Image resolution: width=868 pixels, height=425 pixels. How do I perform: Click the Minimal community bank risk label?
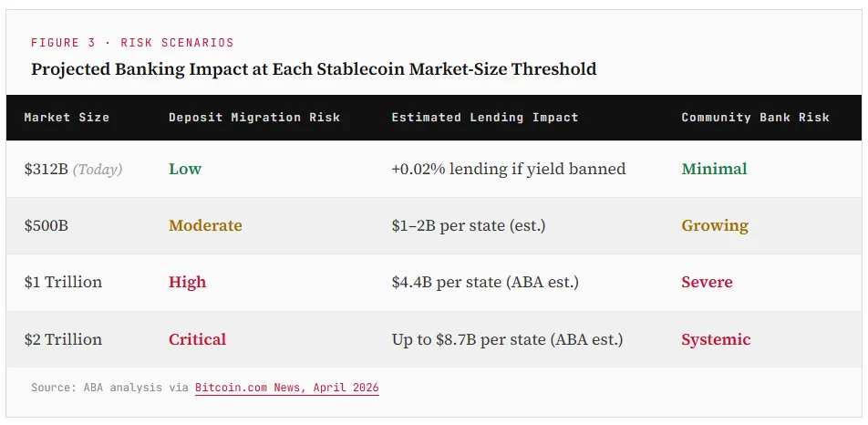(714, 169)
